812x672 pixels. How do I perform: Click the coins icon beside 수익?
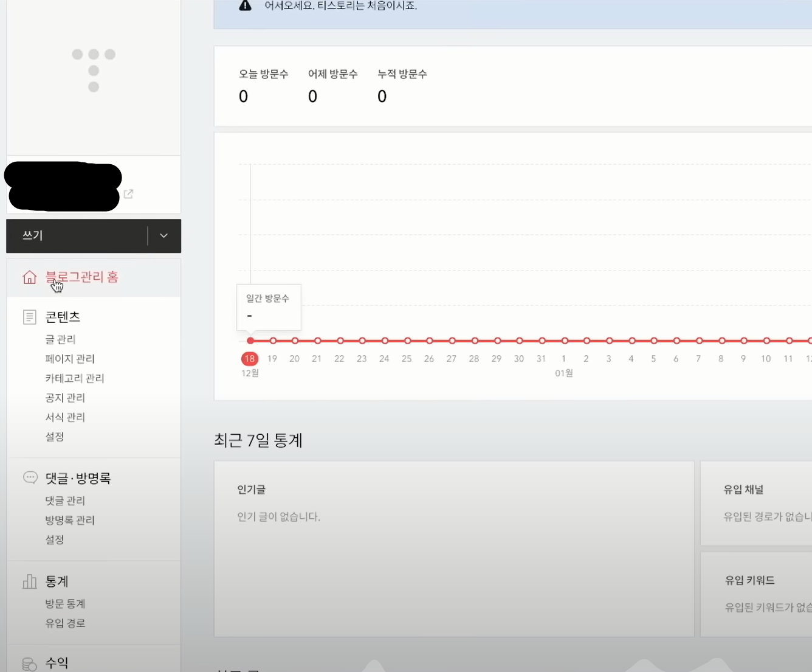click(x=30, y=663)
